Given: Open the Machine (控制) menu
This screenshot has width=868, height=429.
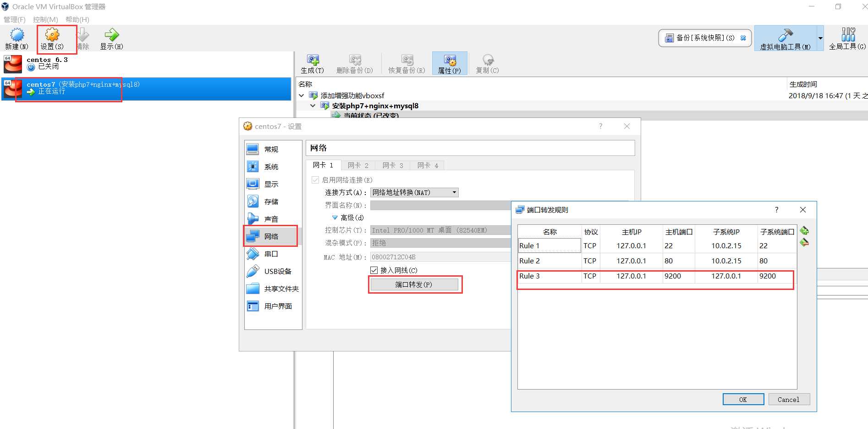Looking at the screenshot, I should (45, 19).
